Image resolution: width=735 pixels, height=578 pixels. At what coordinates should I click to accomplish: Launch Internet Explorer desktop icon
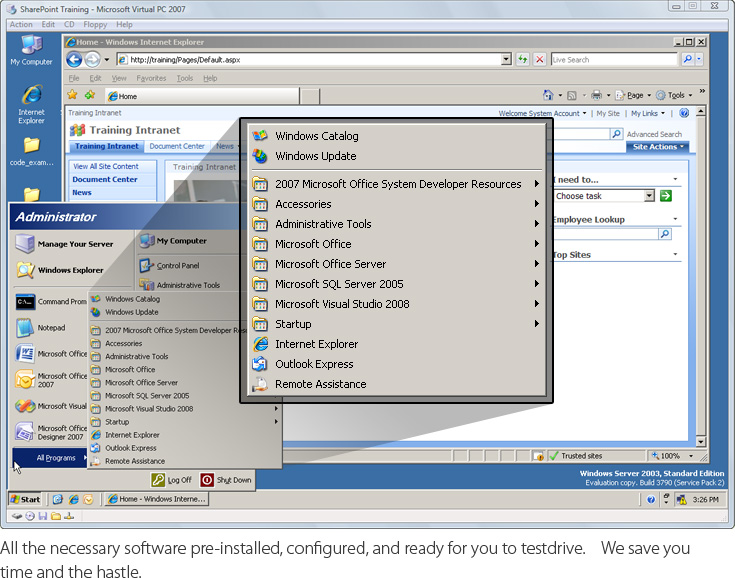tap(31, 104)
